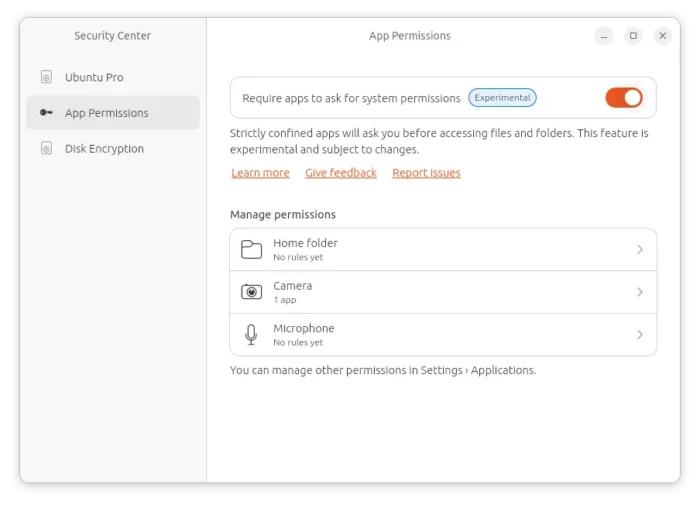Click the Ubuntu Pro sidebar icon

(x=46, y=77)
